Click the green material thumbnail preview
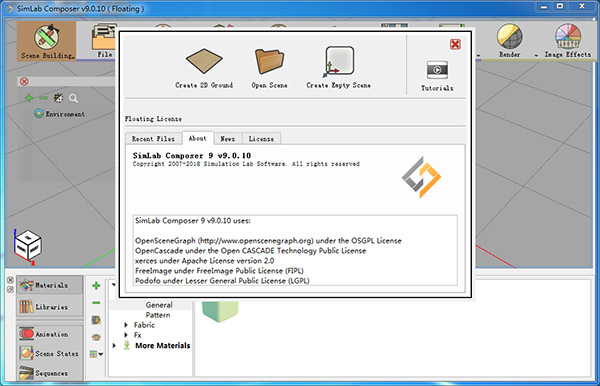 click(220, 311)
